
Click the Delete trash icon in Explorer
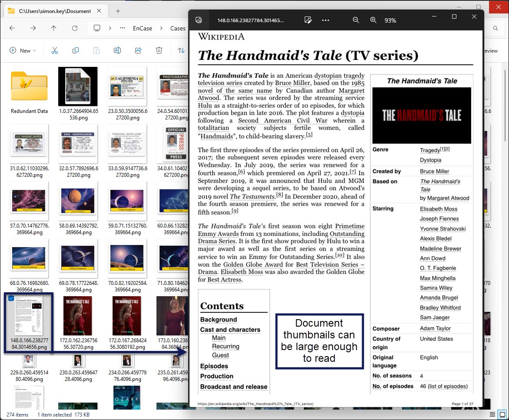[159, 50]
